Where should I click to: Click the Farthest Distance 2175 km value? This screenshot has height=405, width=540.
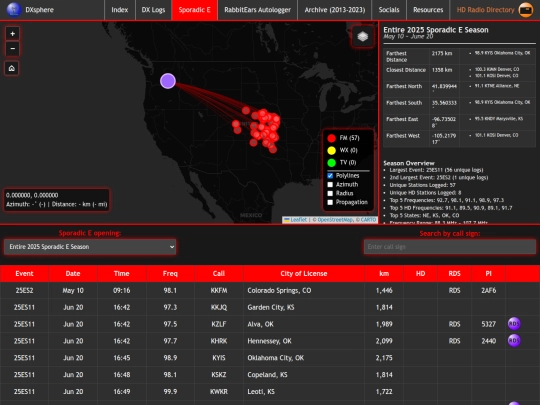(442, 54)
